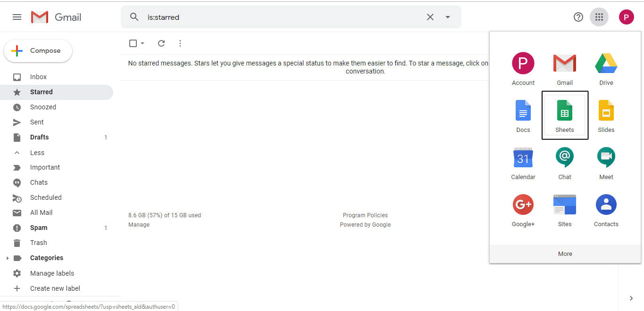The height and width of the screenshot is (311, 644).
Task: Open the Contacts app
Action: [x=606, y=211]
